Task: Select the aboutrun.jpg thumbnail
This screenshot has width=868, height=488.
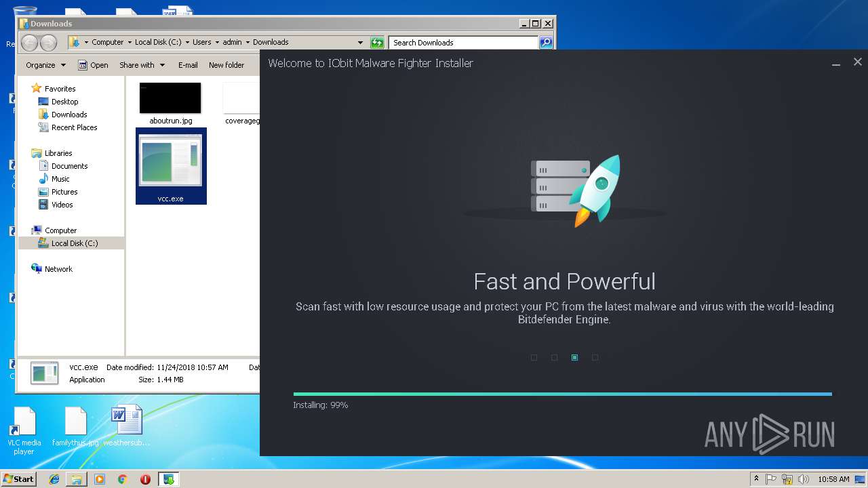Action: click(170, 98)
